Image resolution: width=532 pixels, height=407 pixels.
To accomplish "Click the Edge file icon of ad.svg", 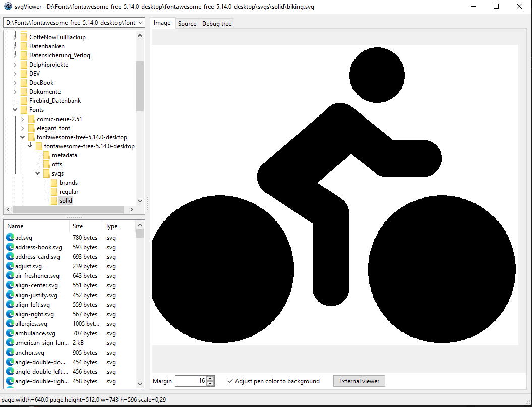I will point(10,237).
